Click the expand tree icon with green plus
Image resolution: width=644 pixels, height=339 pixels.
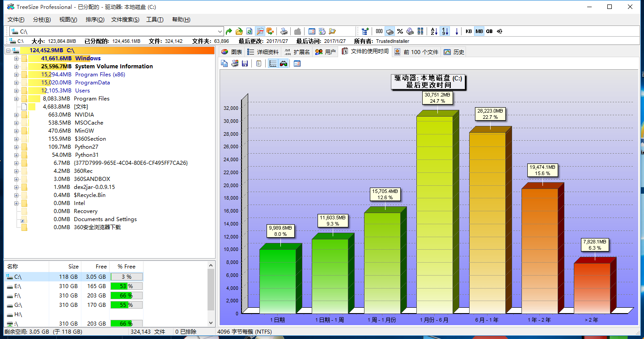point(365,31)
